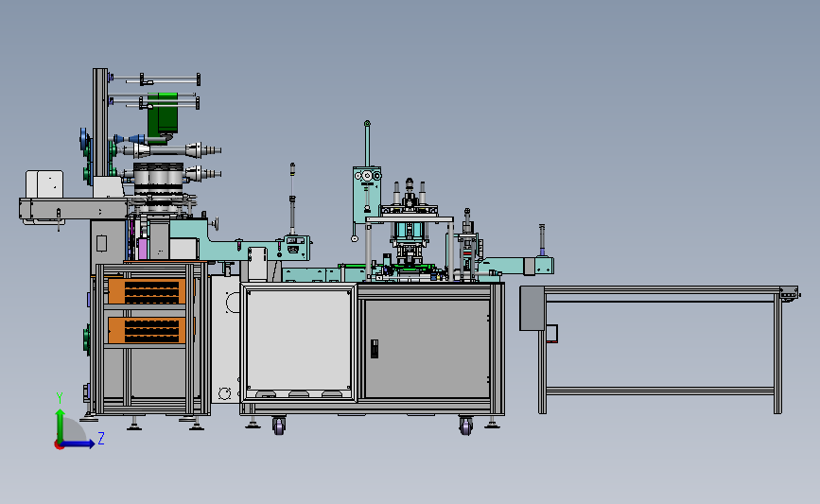Select the left caster wheel under the cabinet
The height and width of the screenshot is (504, 820).
[x=279, y=426]
